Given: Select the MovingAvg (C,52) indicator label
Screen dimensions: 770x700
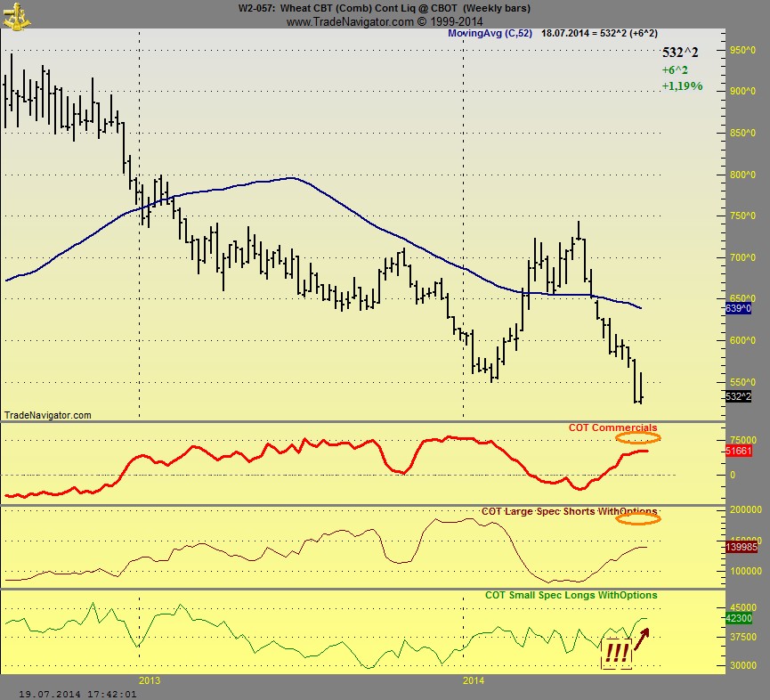Looking at the screenshot, I should pos(490,33).
